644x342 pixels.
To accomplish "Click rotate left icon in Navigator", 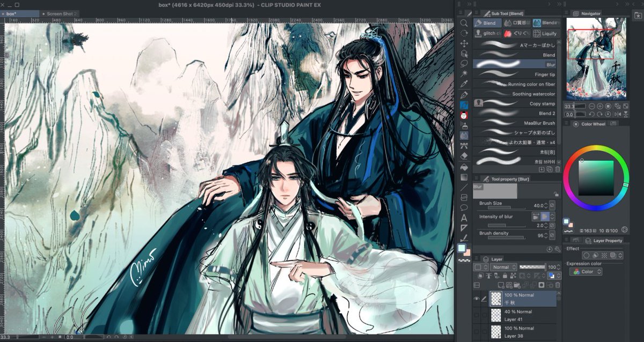I will pos(592,114).
